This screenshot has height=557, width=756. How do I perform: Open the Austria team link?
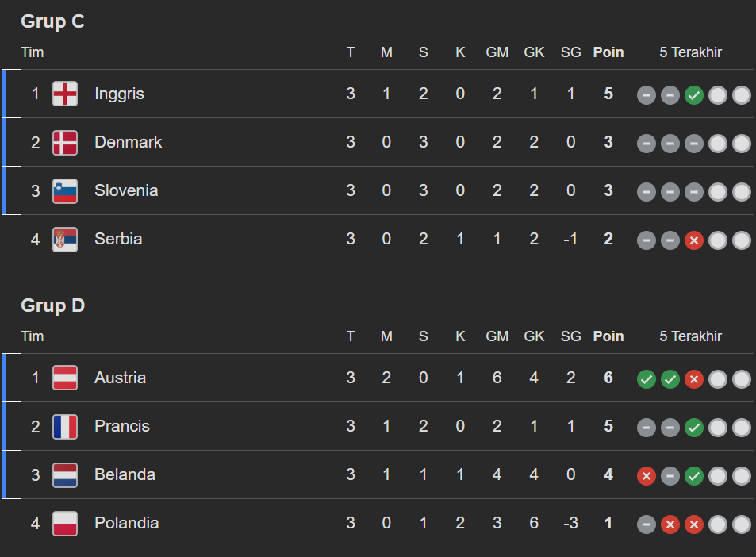click(120, 378)
